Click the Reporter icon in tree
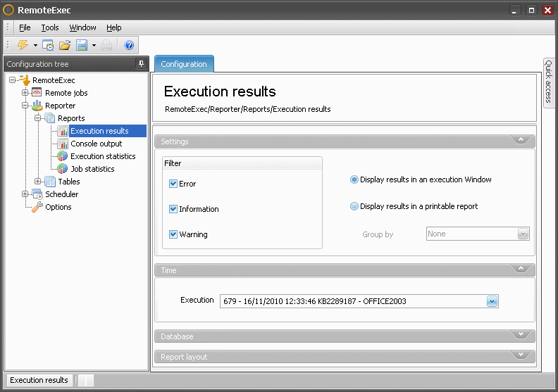The image size is (558, 392). pos(37,105)
